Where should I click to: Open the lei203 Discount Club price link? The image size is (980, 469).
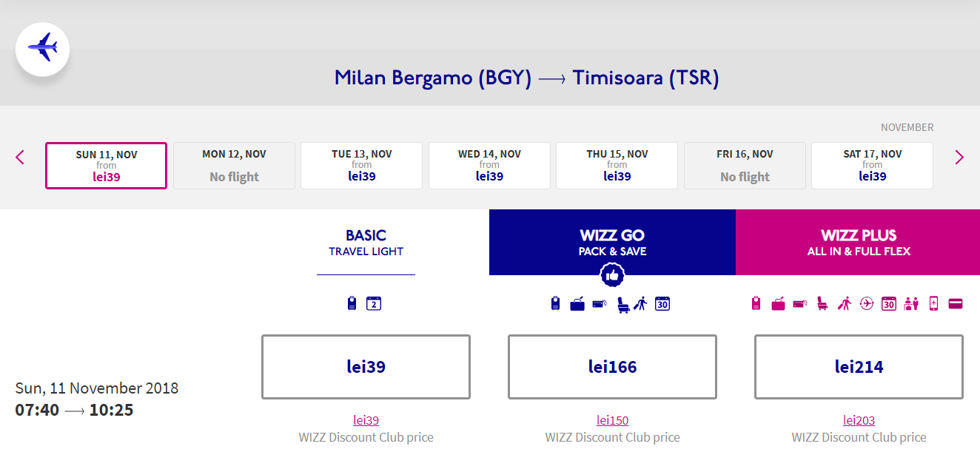click(x=859, y=420)
